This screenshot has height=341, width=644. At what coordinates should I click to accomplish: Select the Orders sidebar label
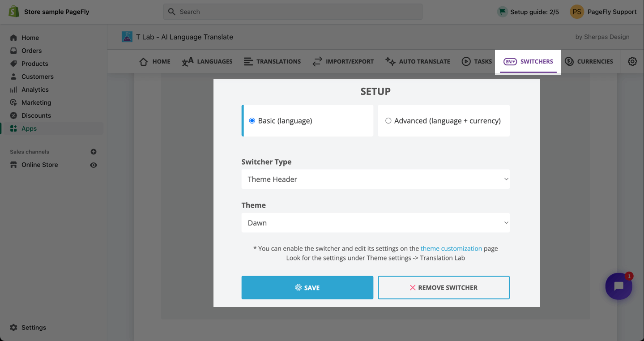32,51
